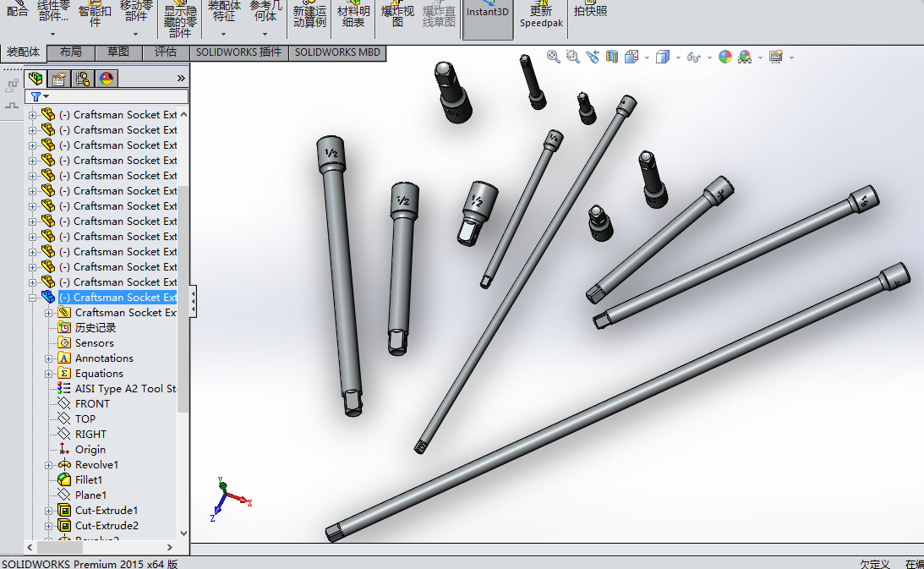Viewport: 924px width, 569px height.
Task: Click the feature tree filter input field
Action: [107, 96]
